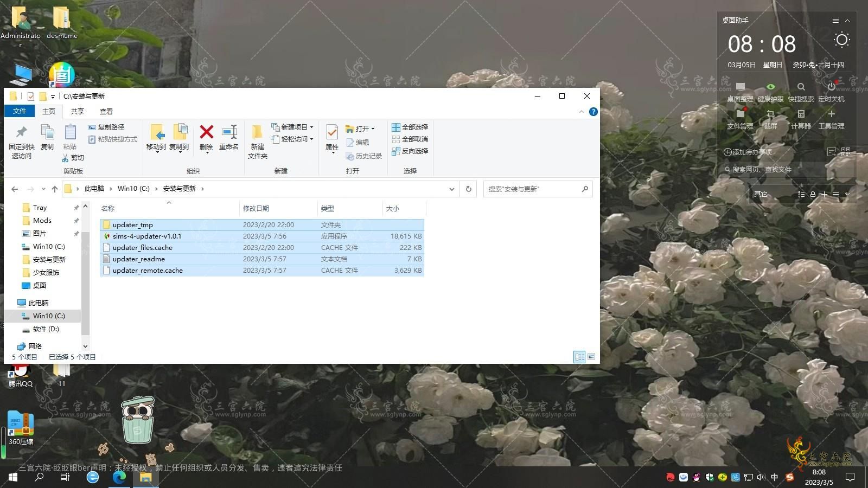Click the New folder (新建文件夹) icon

(x=257, y=132)
